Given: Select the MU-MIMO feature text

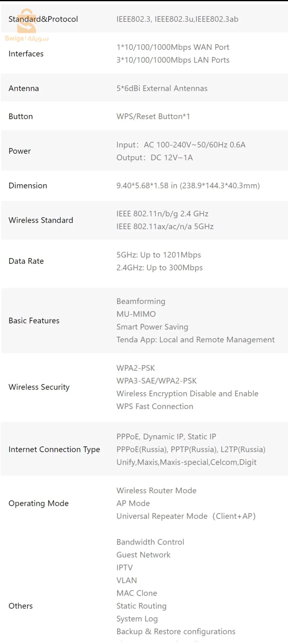Looking at the screenshot, I should (x=136, y=314).
